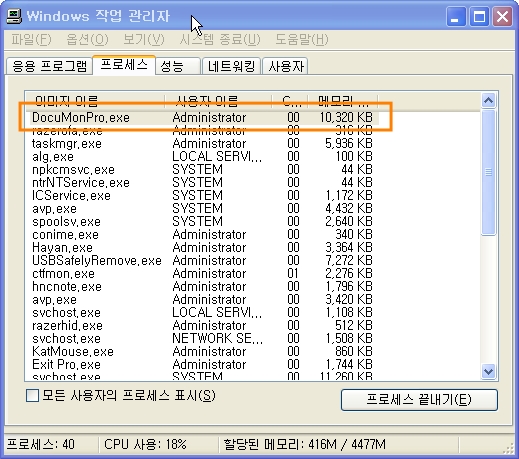
Task: Select the ctfmon.exe process
Action: [x=202, y=273]
